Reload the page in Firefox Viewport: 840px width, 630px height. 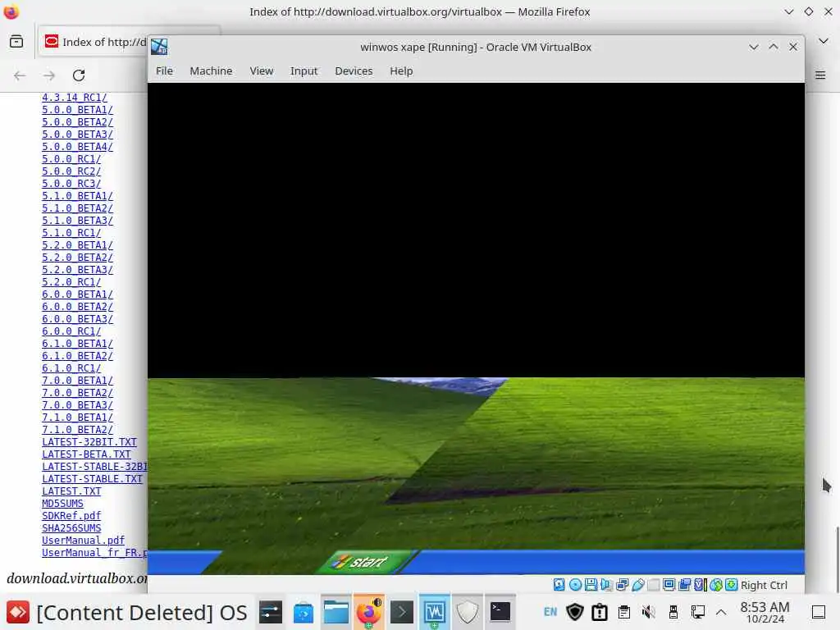pyautogui.click(x=79, y=75)
